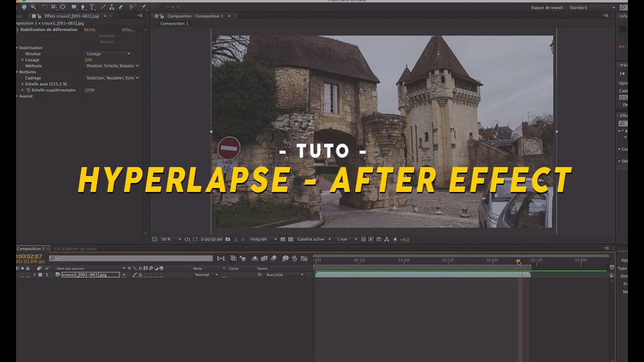Switch to the Composition 1 timeline tab
Viewport: 644px width, 362px height.
(30, 248)
